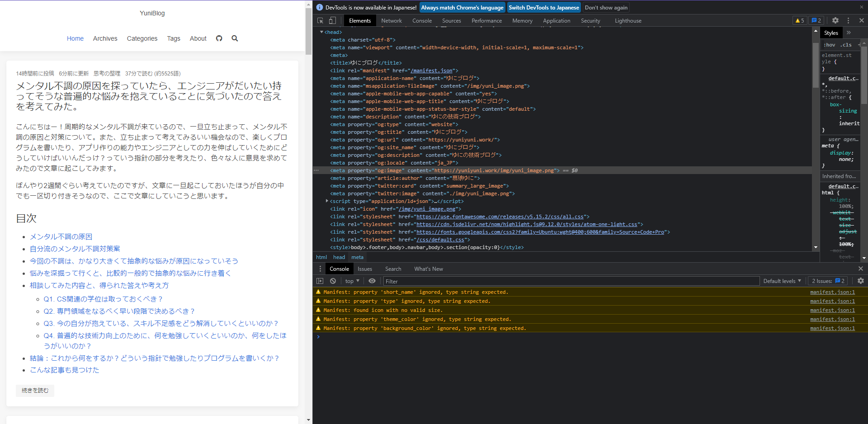This screenshot has height=424, width=868.
Task: Toggle the device toolbar icon
Action: [332, 20]
